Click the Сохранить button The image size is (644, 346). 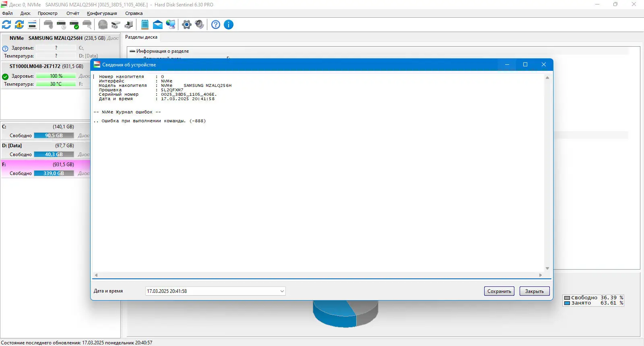point(499,291)
